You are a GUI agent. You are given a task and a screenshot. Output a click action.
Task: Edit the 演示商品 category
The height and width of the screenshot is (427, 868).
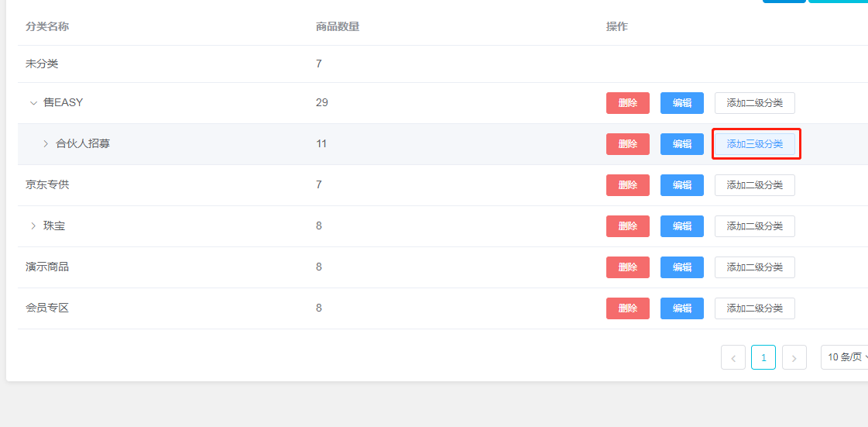pyautogui.click(x=682, y=267)
